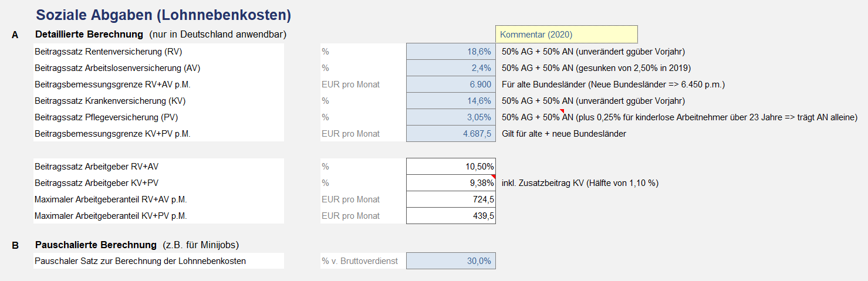The height and width of the screenshot is (281, 868).
Task: Click the red comment marker on 9,38% cell
Action: coord(494,177)
